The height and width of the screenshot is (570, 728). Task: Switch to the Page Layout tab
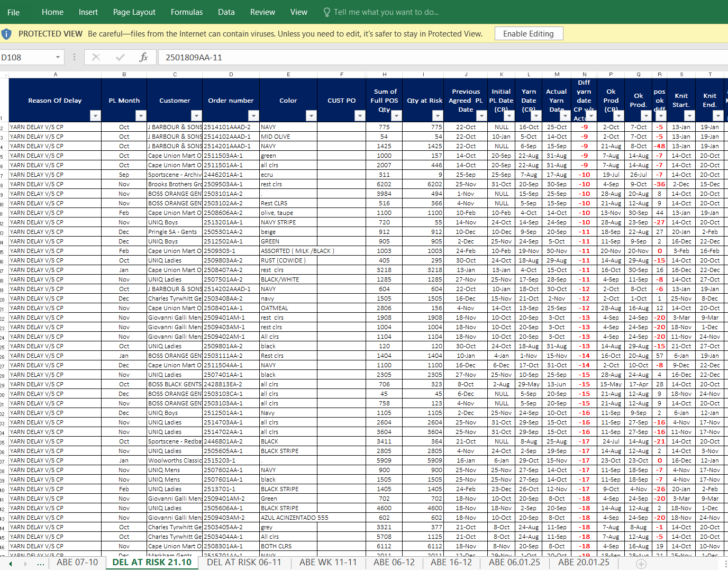point(134,12)
